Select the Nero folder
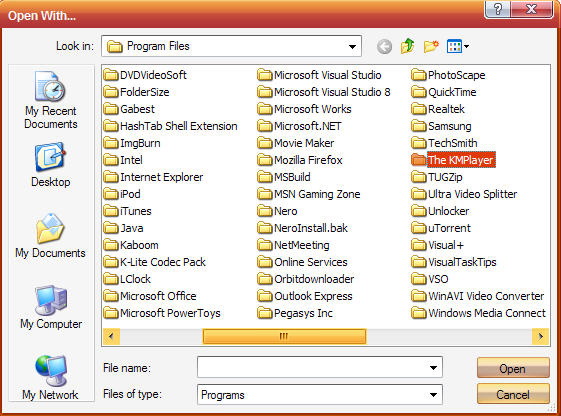The width and height of the screenshot is (561, 416). (x=278, y=211)
